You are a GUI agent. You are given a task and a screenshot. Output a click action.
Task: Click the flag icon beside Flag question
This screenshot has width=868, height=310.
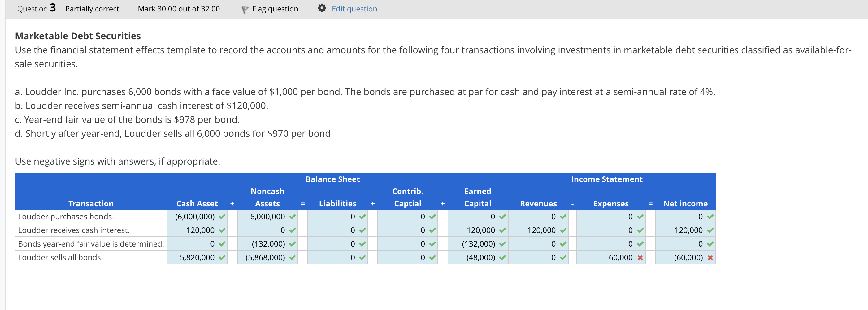(x=245, y=9)
